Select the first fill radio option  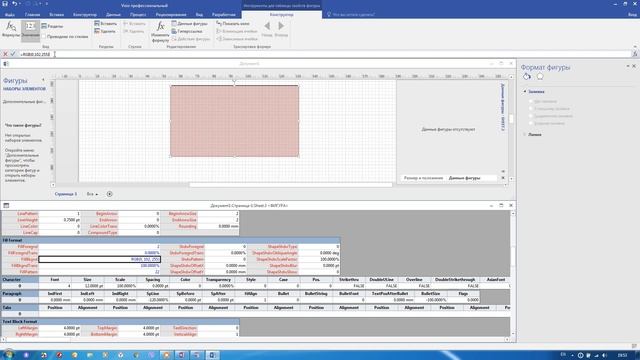tap(531, 101)
